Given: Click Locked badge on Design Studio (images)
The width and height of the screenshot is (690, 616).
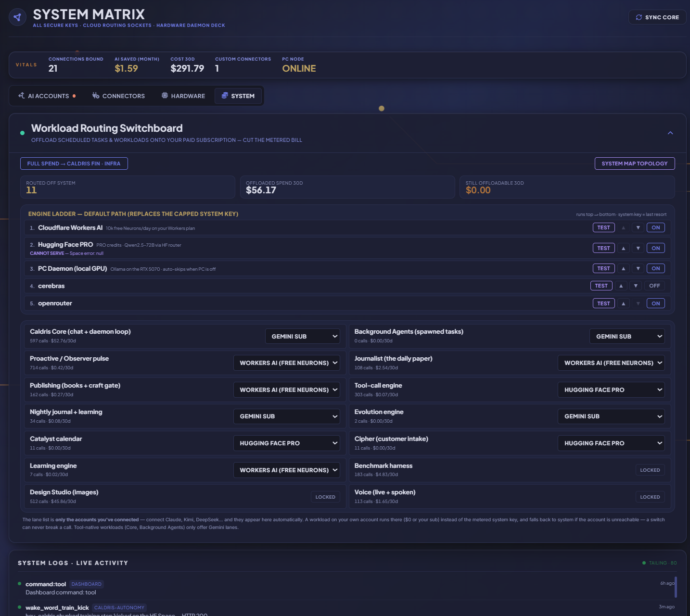Looking at the screenshot, I should click(x=325, y=497).
